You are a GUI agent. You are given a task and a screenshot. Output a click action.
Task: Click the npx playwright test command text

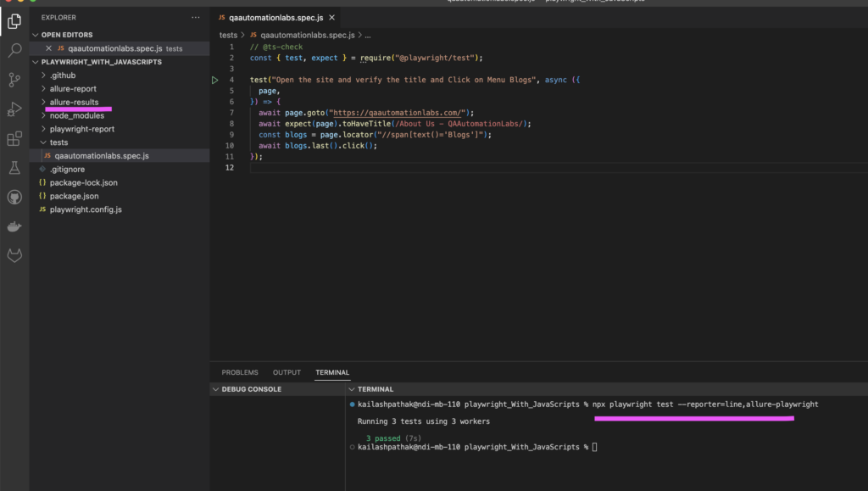tap(705, 405)
